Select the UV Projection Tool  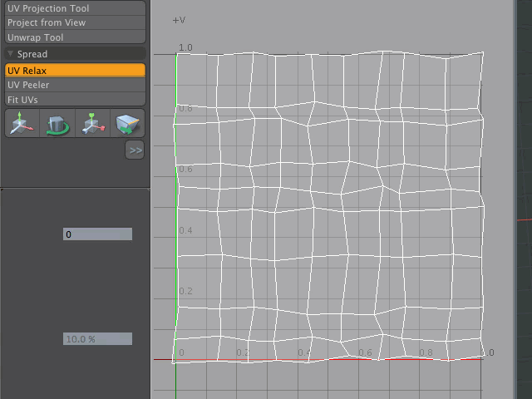[x=73, y=8]
